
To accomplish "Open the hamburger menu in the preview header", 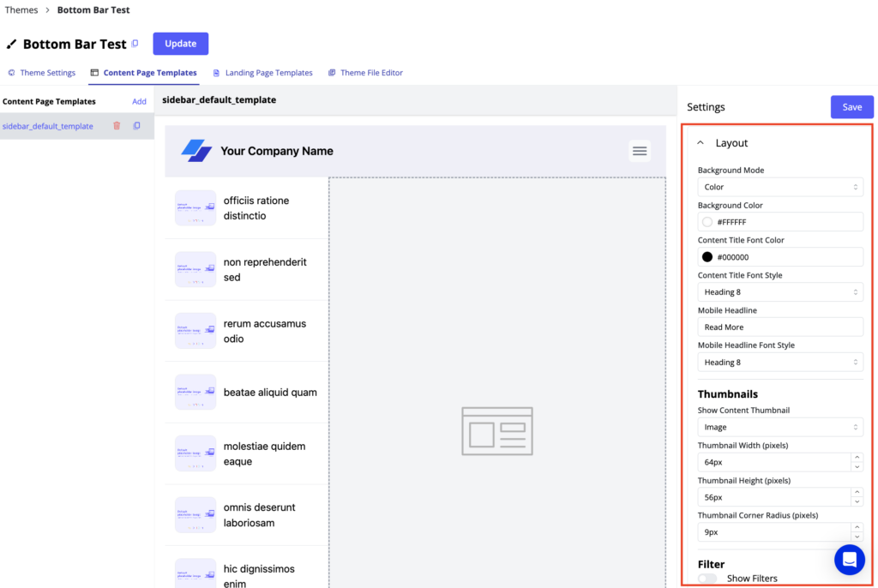I will pyautogui.click(x=640, y=151).
